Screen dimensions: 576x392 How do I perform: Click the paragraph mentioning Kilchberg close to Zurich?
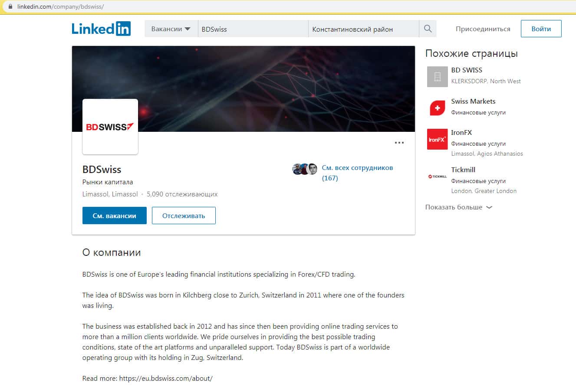pos(244,300)
